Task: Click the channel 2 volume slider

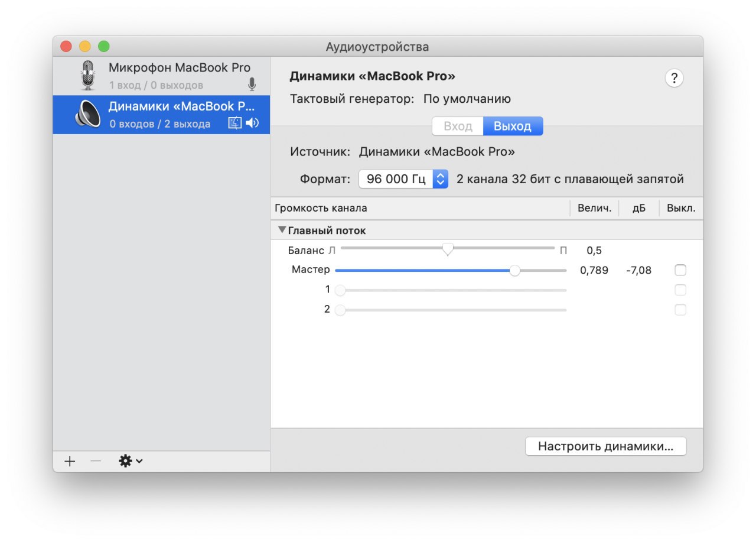Action: pyautogui.click(x=451, y=310)
